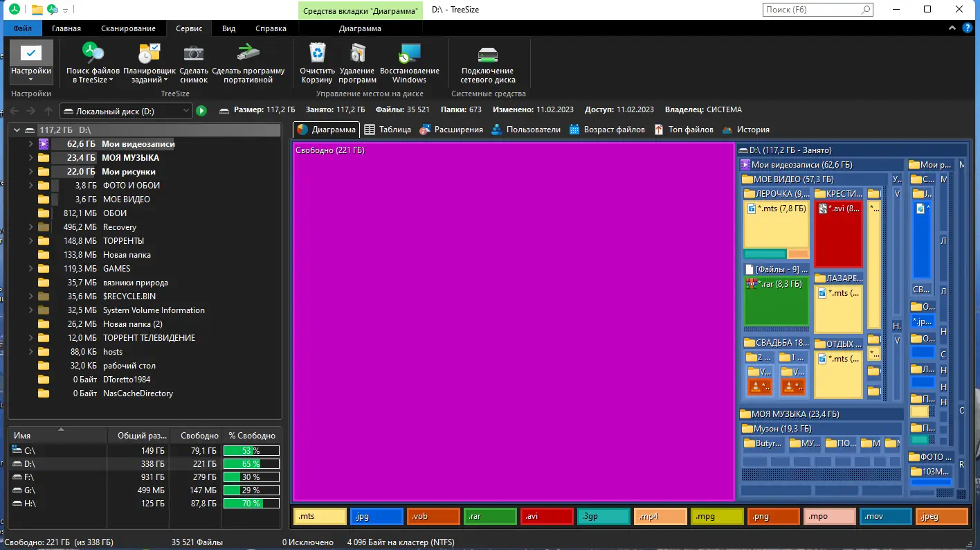Expand the Recovery folder
Image resolution: width=980 pixels, height=550 pixels.
[x=30, y=227]
